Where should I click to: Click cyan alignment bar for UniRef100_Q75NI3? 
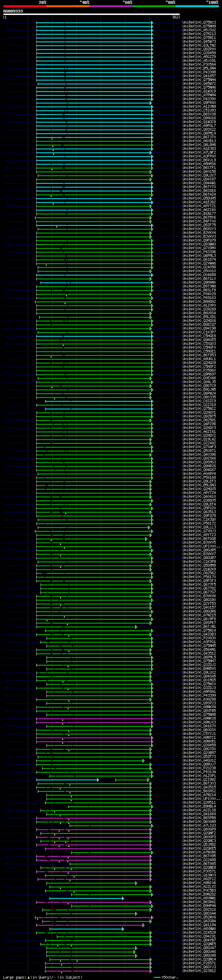coord(94,23)
